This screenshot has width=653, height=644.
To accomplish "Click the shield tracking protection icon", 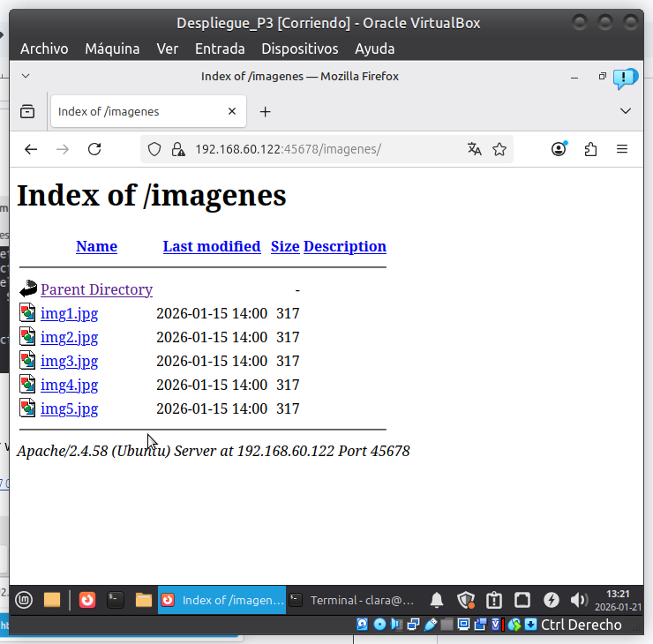I will click(x=154, y=149).
